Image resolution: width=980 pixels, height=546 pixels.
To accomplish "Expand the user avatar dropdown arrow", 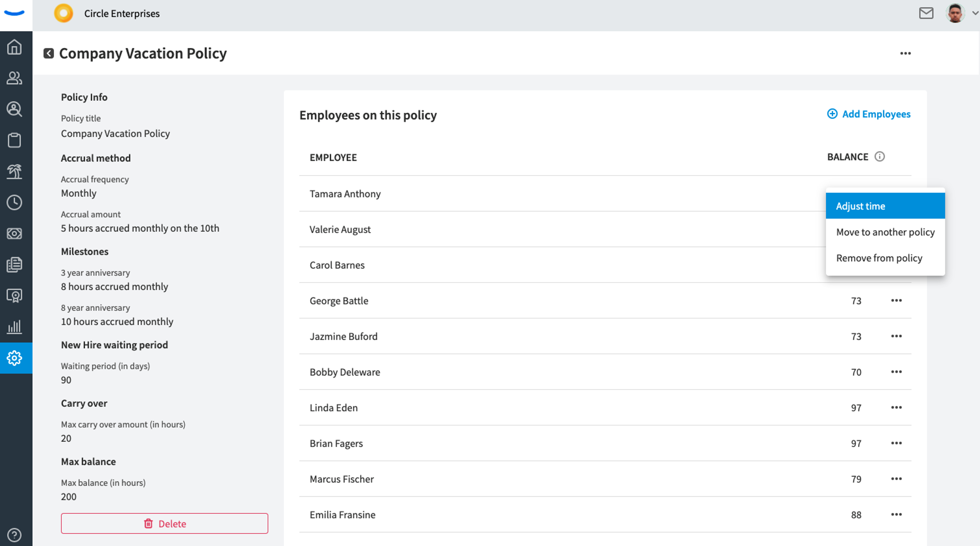I will (x=975, y=13).
